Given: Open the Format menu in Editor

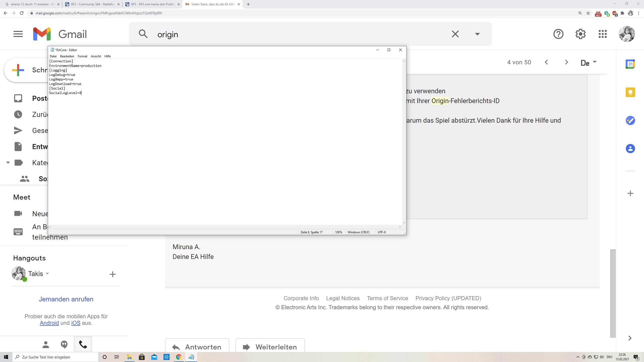Looking at the screenshot, I should pyautogui.click(x=82, y=56).
